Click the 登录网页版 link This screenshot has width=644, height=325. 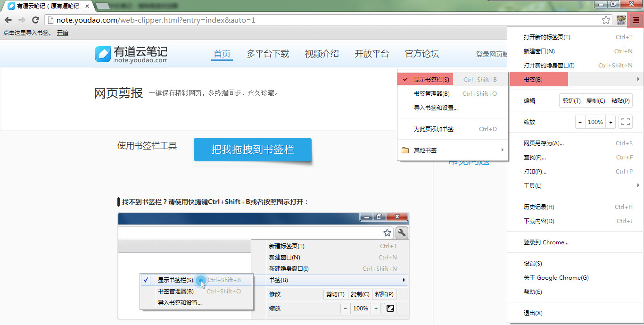(x=492, y=54)
